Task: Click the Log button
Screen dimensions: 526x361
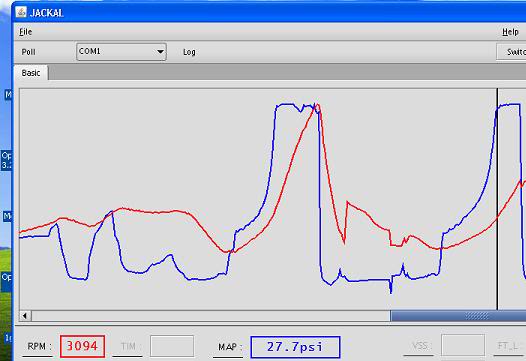Action: pyautogui.click(x=189, y=52)
